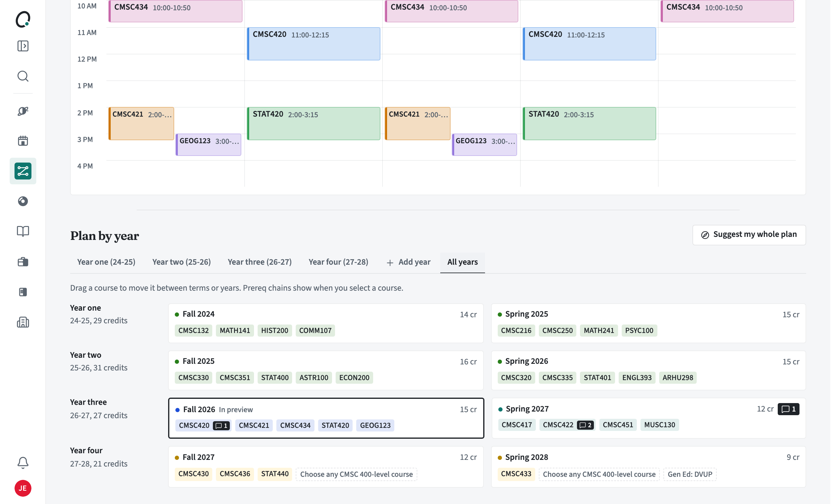Image resolution: width=837 pixels, height=504 pixels.
Task: Select the MUSC130 course chip
Action: click(x=659, y=425)
